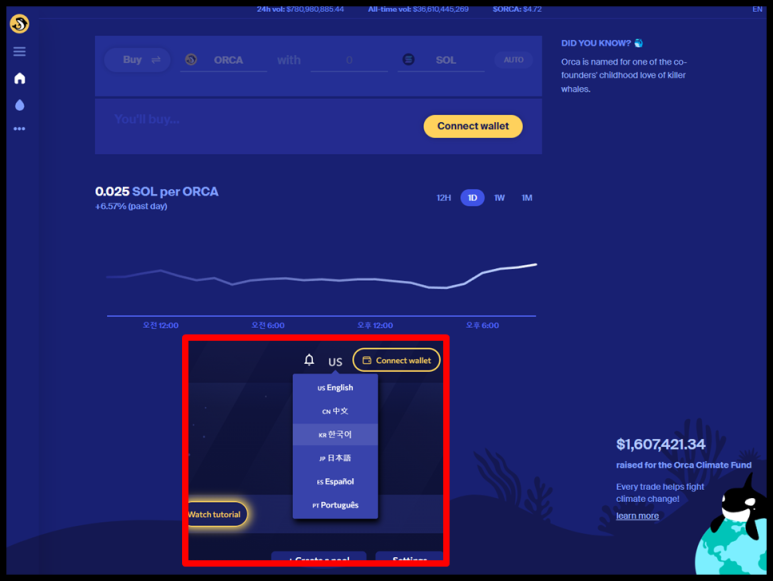Click the yellow Connect wallet button

(x=473, y=126)
